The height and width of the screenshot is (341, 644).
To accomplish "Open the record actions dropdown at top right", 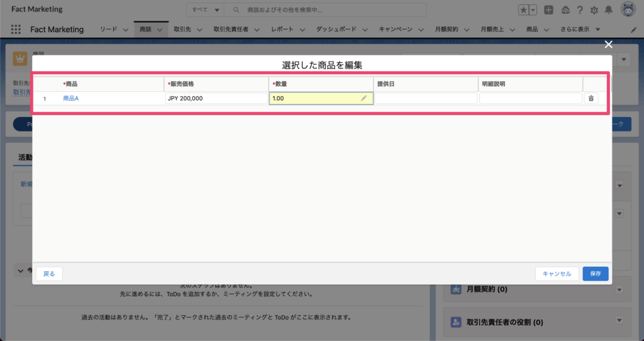I will (x=623, y=60).
